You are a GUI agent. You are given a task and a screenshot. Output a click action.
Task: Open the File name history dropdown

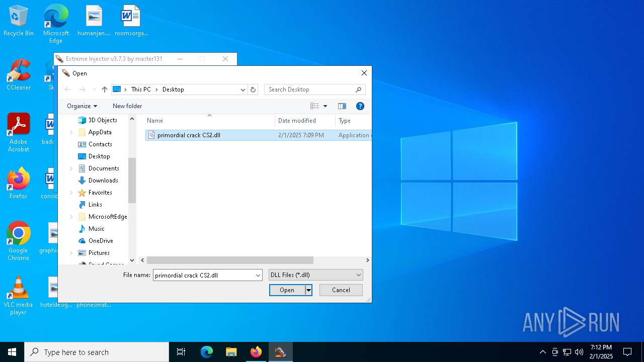pos(258,276)
